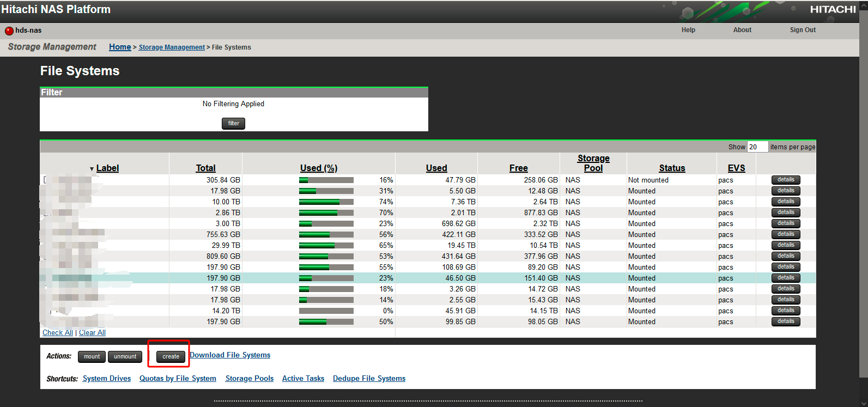Click the '14.15 TB' free value
868x407 pixels.
544,311
